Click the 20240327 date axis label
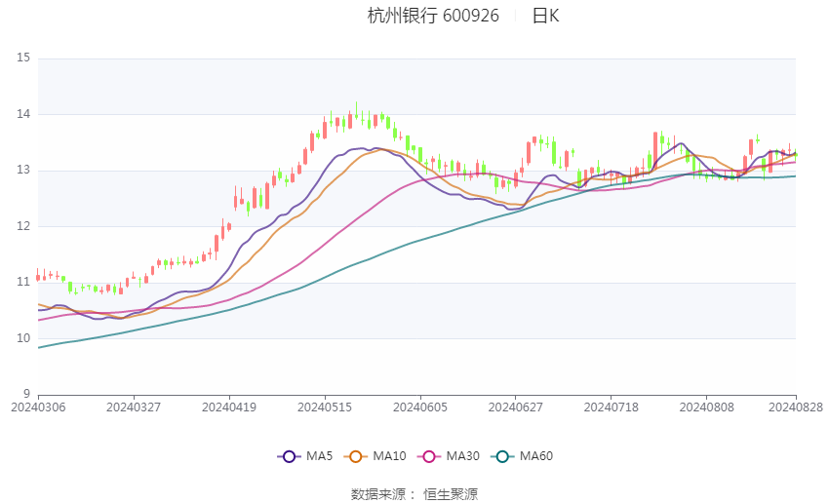 [134, 407]
